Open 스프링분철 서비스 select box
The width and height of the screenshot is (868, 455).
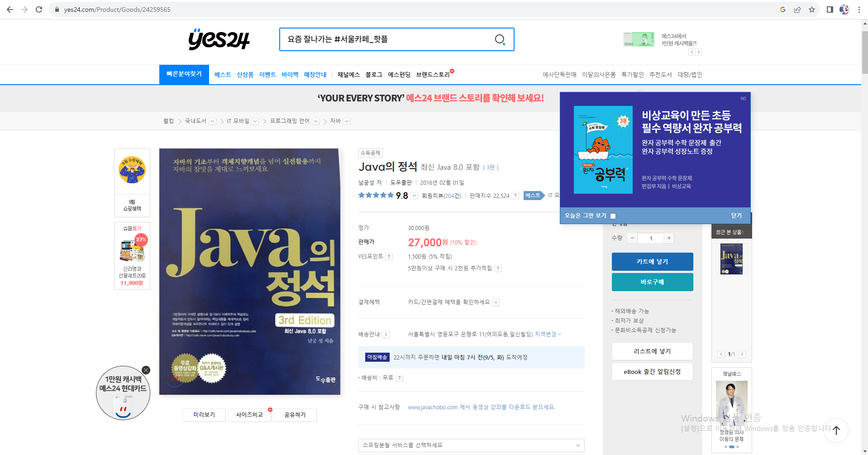pos(471,445)
